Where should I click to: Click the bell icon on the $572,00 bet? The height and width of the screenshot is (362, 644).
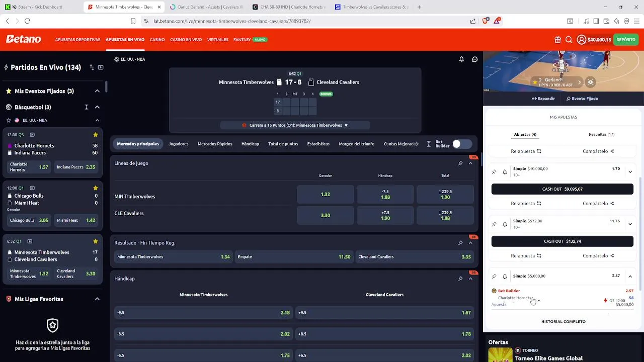pos(505,224)
